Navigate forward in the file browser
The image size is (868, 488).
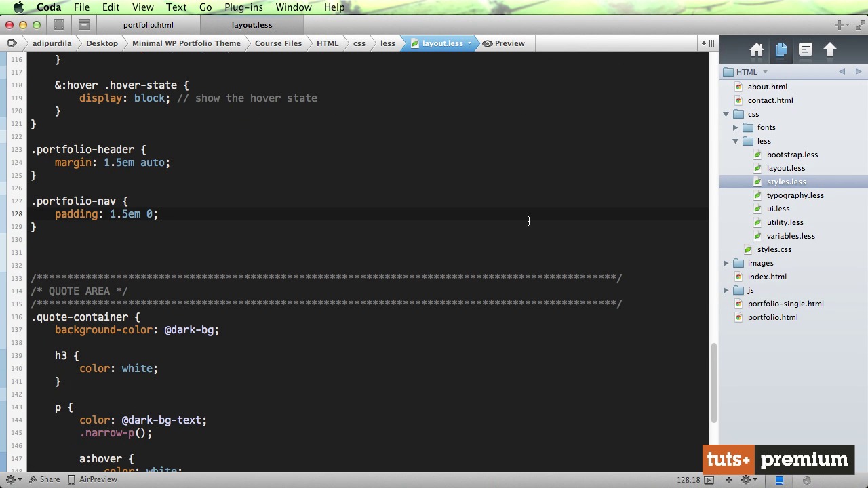click(x=858, y=72)
